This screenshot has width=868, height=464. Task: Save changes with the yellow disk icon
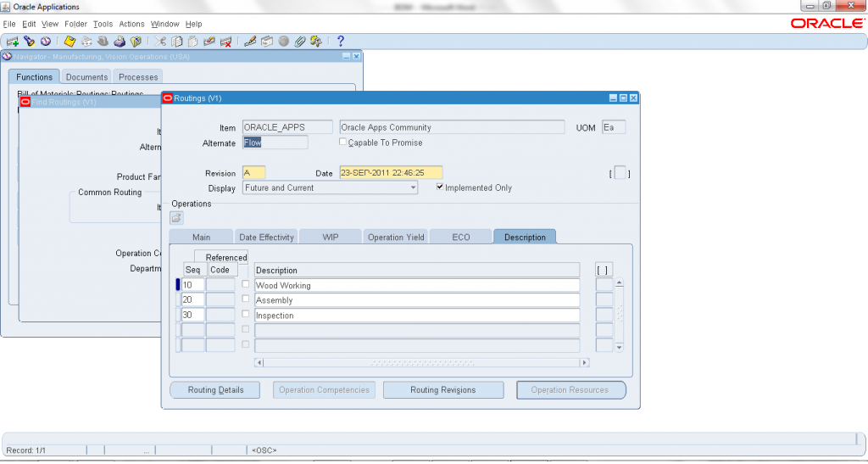(x=70, y=42)
